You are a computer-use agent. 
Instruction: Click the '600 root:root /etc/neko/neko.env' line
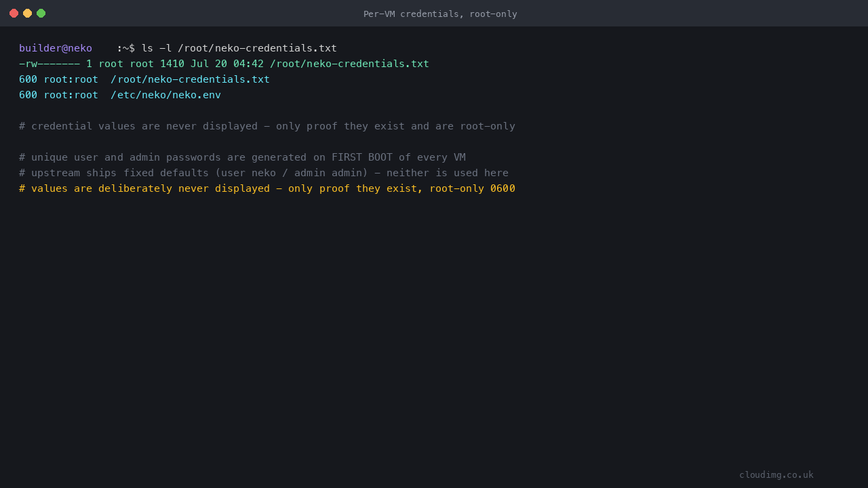[120, 95]
